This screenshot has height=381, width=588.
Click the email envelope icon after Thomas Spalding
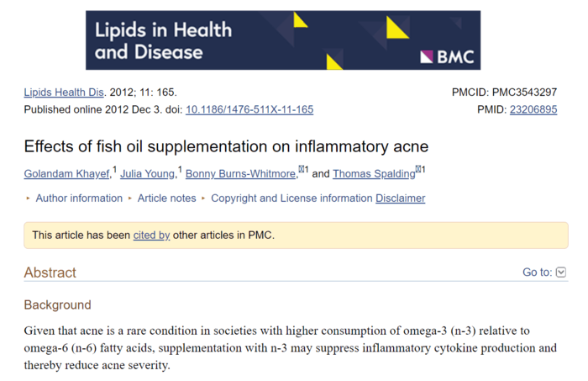click(x=420, y=170)
